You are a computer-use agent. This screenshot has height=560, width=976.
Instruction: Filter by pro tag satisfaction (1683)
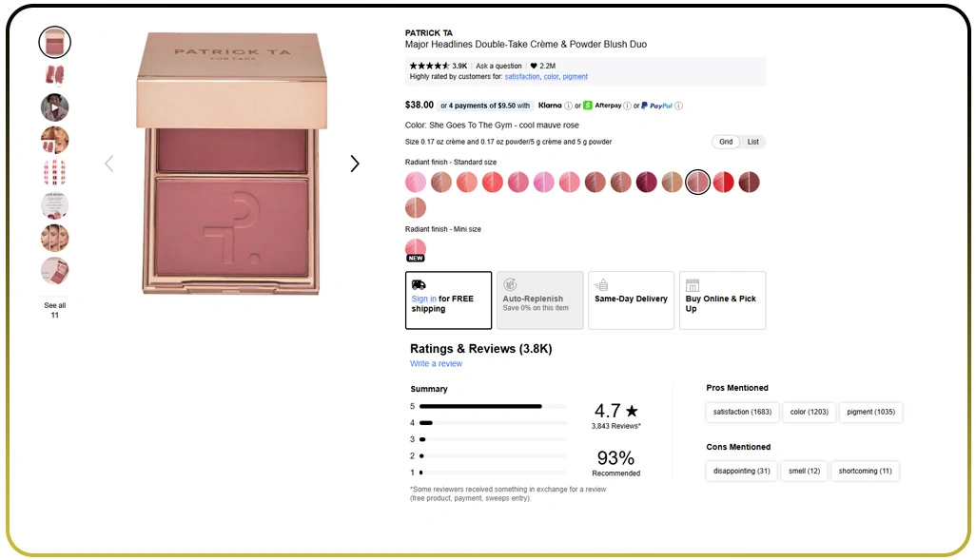point(742,412)
